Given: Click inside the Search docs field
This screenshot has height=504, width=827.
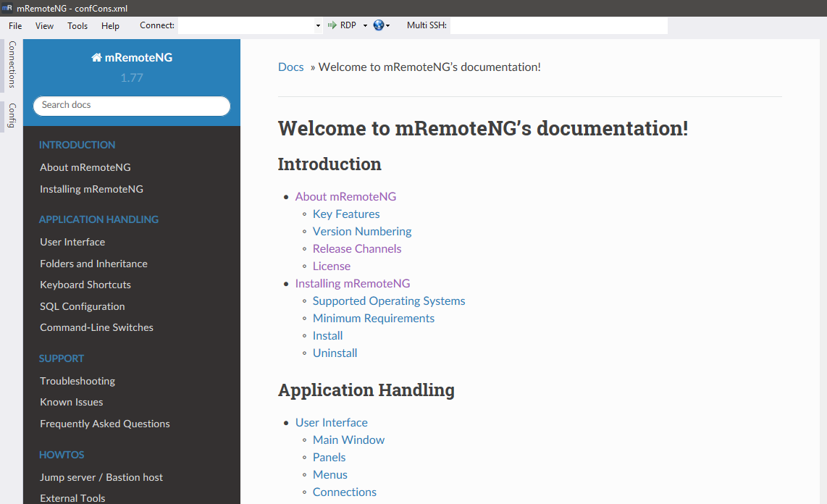Looking at the screenshot, I should click(131, 106).
